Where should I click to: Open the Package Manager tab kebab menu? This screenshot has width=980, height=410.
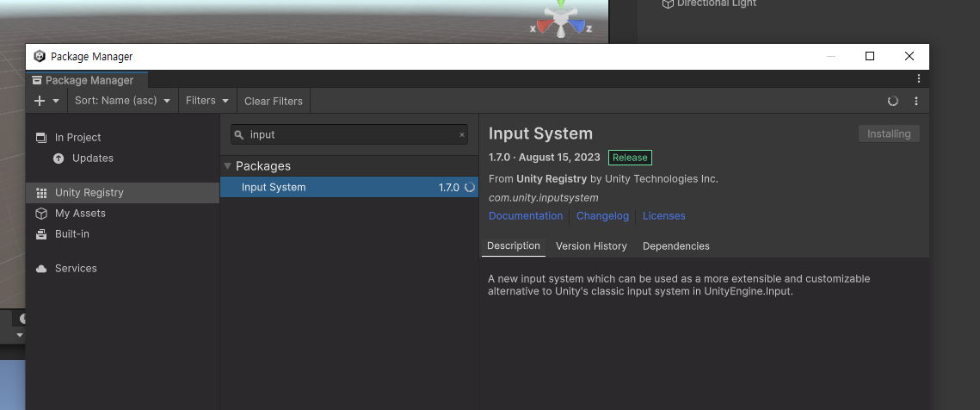[919, 78]
